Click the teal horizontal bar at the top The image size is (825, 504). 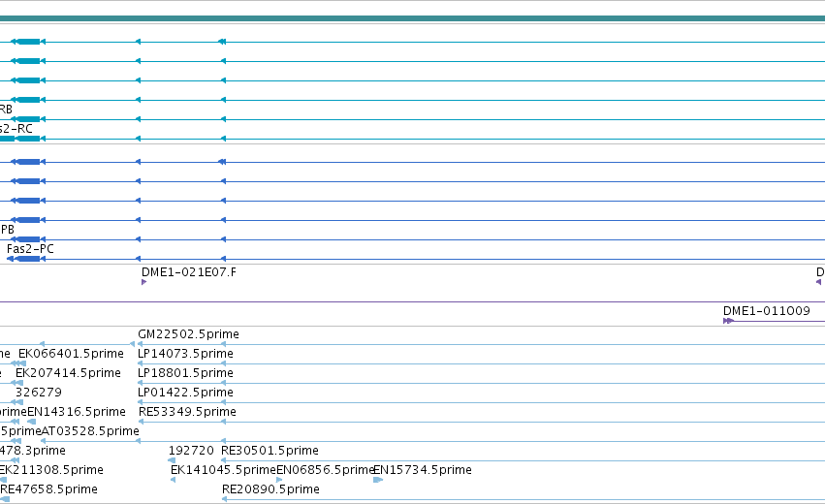(x=413, y=18)
